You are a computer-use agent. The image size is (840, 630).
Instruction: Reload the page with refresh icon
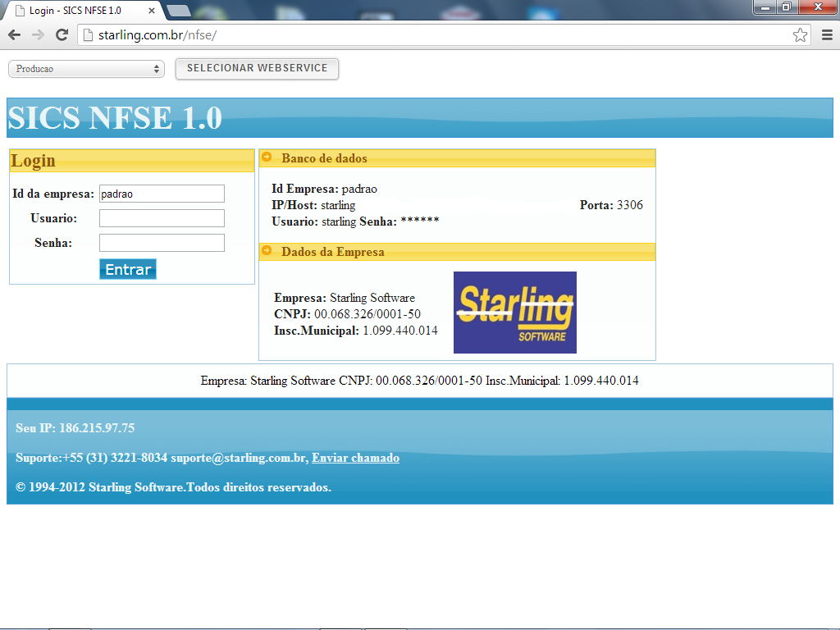62,34
